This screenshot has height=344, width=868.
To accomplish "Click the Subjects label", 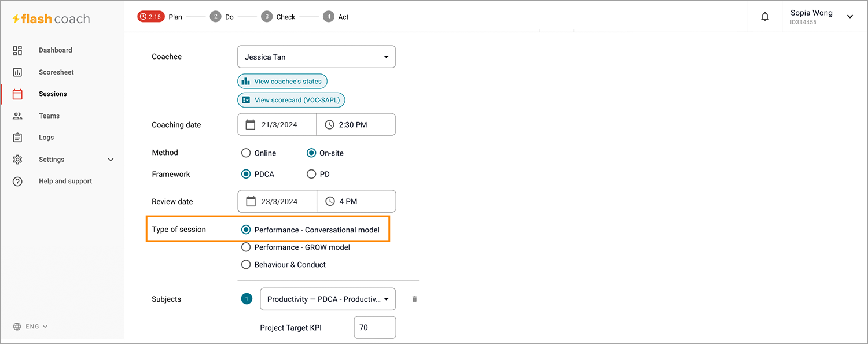I will (167, 299).
